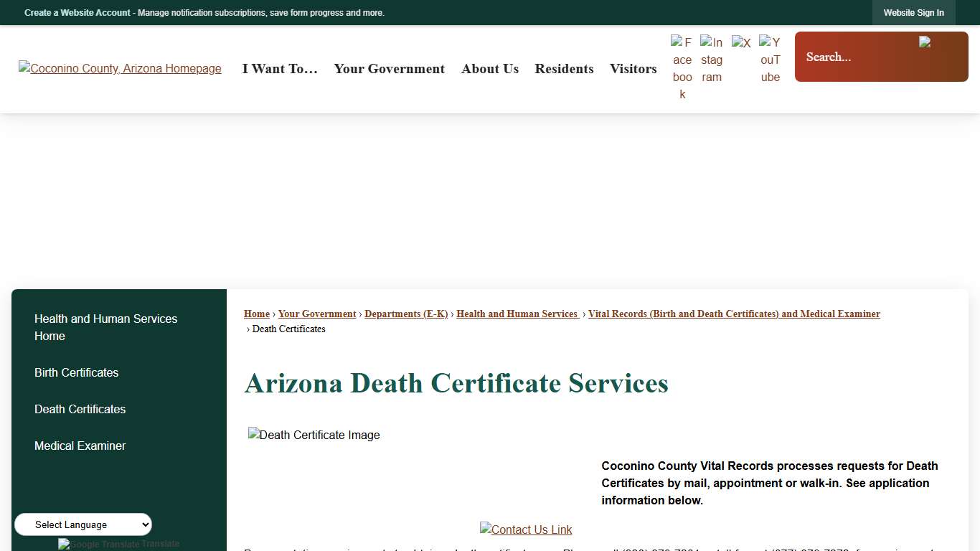Click Departments (E-K) in the breadcrumb

coord(406,314)
